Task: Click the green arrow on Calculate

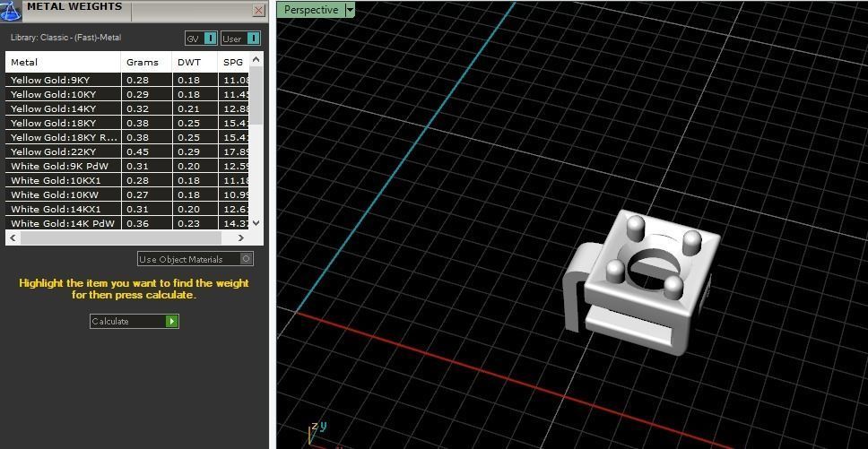Action: [x=171, y=321]
